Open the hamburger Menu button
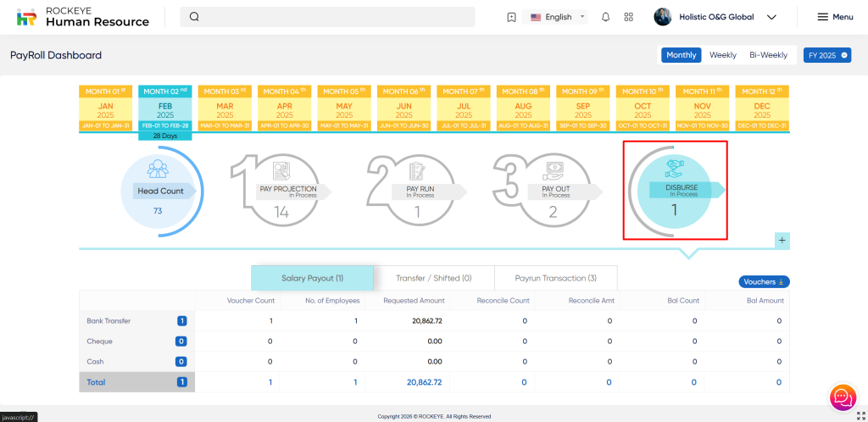 tap(835, 17)
